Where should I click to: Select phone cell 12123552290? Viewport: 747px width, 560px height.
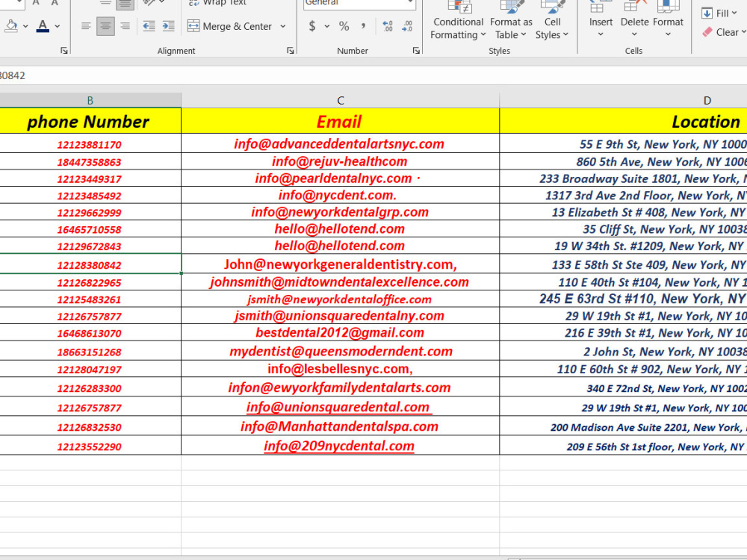pyautogui.click(x=90, y=447)
